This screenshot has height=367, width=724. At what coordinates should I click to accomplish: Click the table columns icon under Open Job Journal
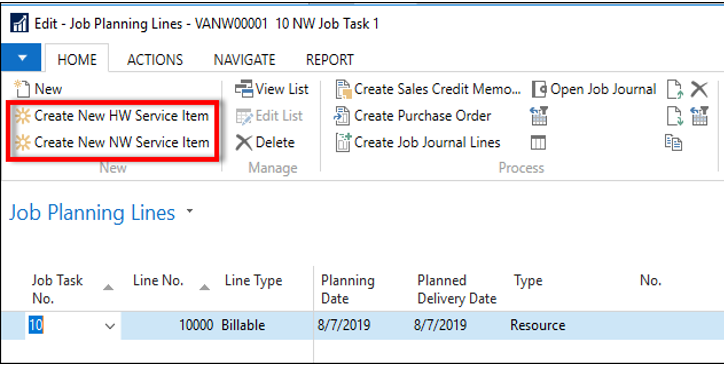pos(538,143)
